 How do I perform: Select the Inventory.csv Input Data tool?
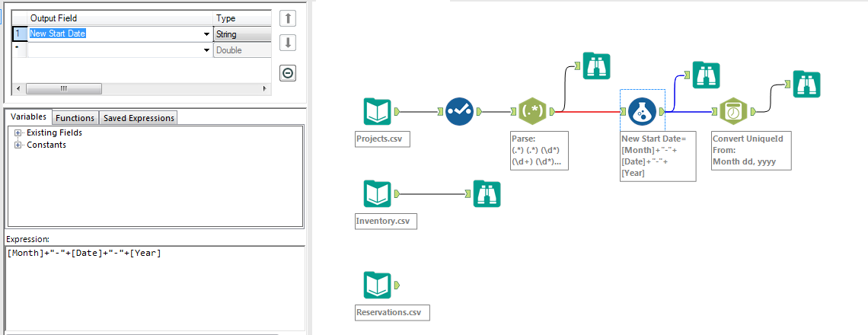click(x=377, y=194)
